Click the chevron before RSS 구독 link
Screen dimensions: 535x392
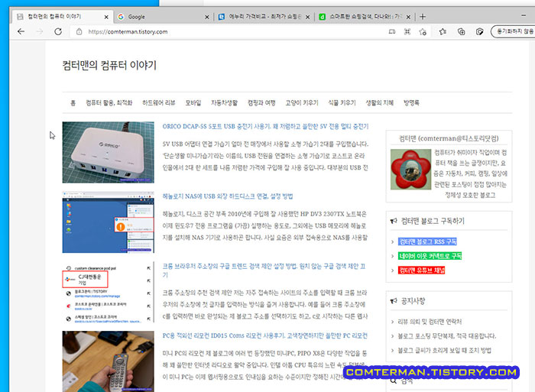click(392, 242)
